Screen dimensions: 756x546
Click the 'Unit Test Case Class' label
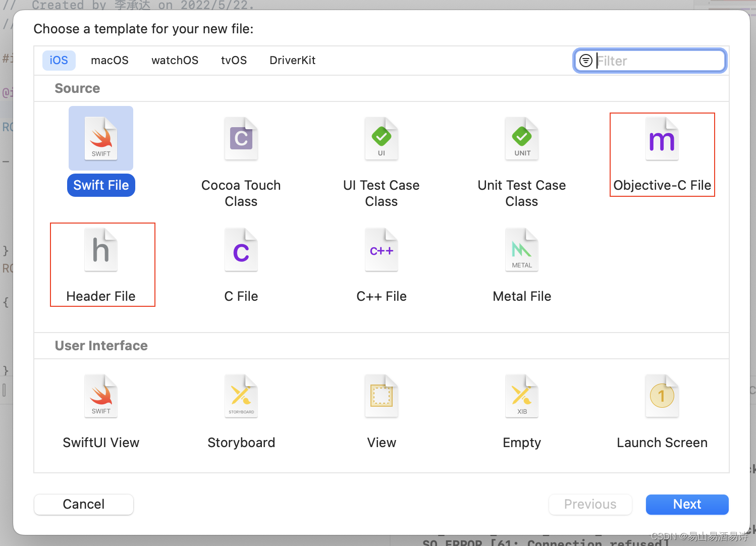pos(522,193)
